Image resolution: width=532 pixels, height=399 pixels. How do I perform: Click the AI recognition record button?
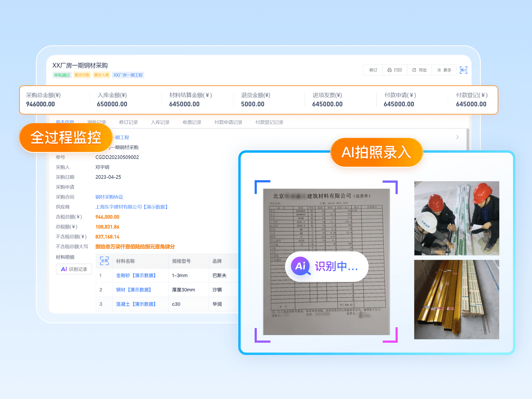point(74,269)
